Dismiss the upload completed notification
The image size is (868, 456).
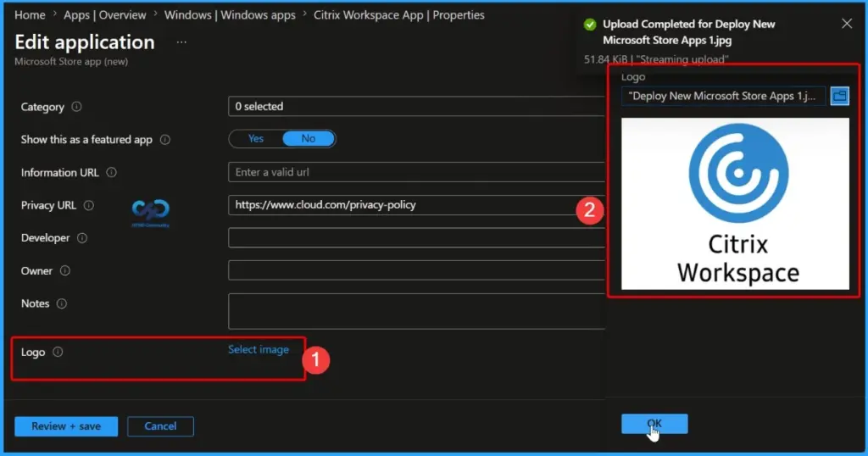pos(847,23)
